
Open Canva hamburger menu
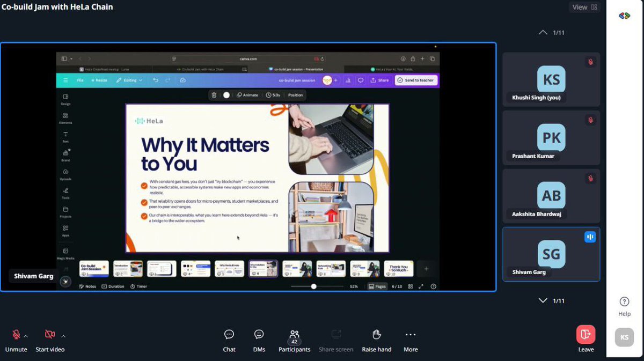click(x=65, y=80)
